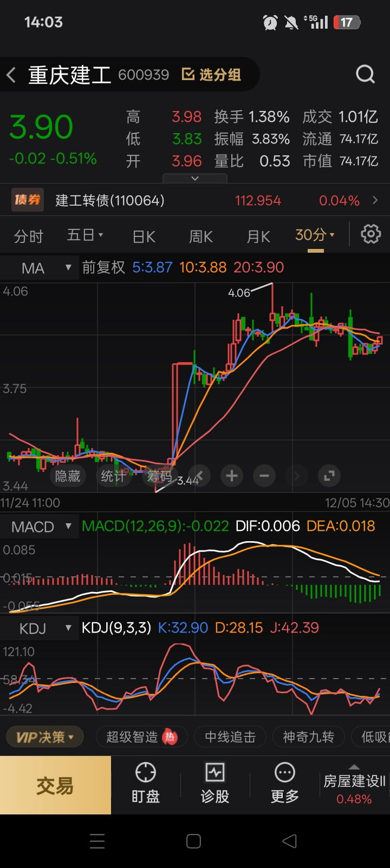Expand chart to fullscreen
Viewport: 390px width, 868px height.
pos(329,476)
